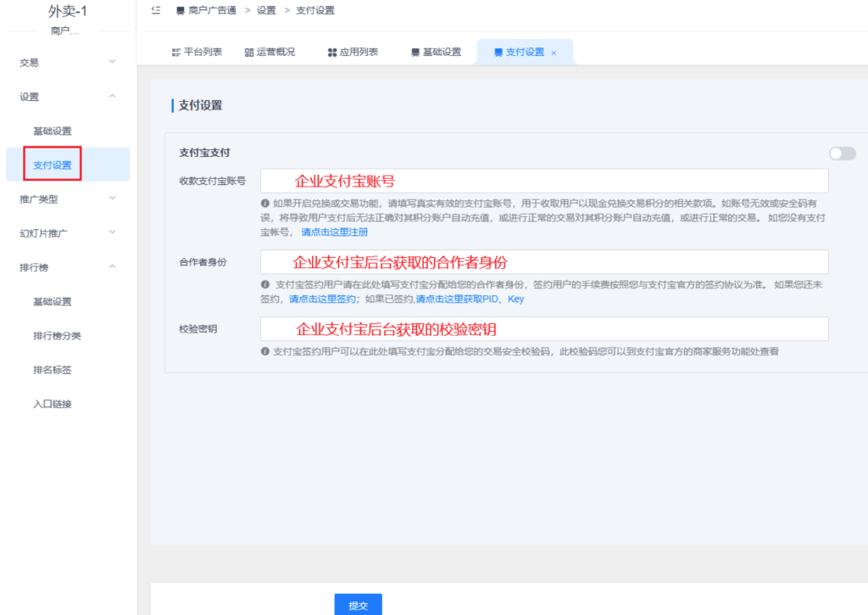The width and height of the screenshot is (868, 615).
Task: Click the 收款支付宝账号 input field
Action: 544,181
